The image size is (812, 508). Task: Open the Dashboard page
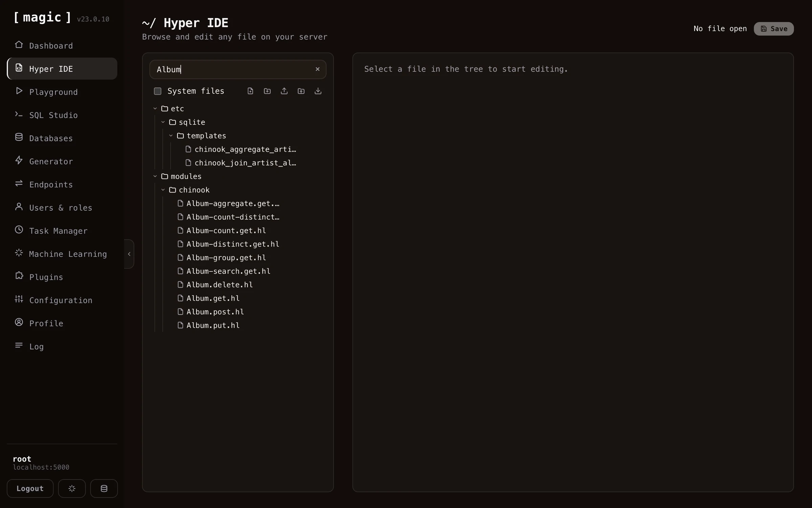62,46
